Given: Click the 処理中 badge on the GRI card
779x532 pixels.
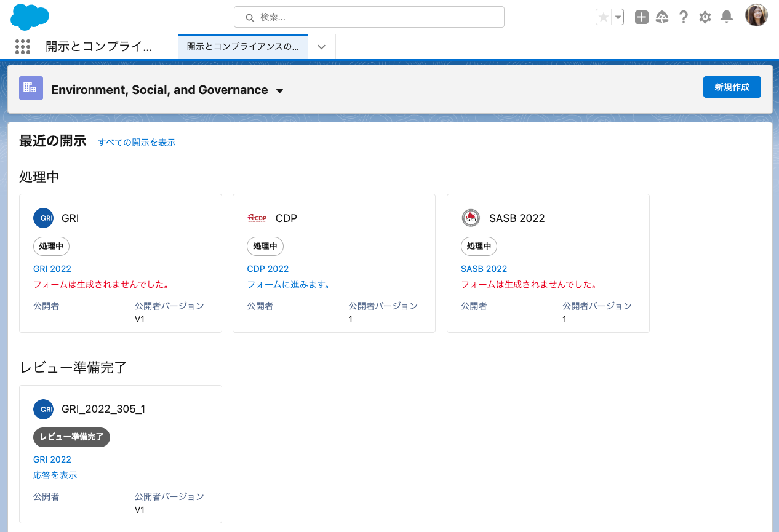Looking at the screenshot, I should point(51,247).
